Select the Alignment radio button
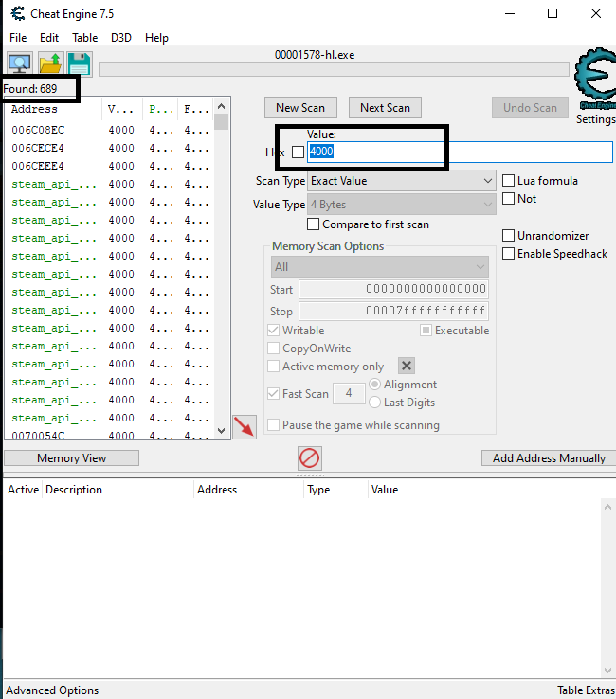616x699 pixels. point(374,385)
